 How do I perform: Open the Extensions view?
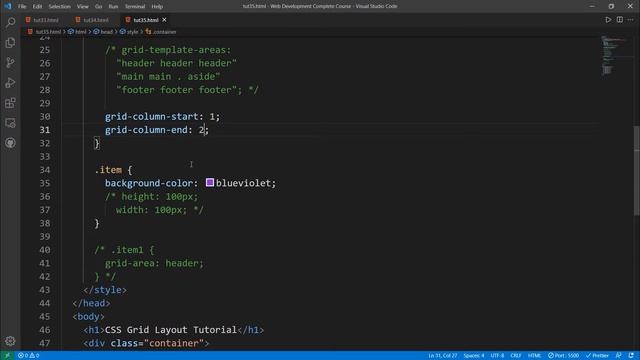(10, 103)
